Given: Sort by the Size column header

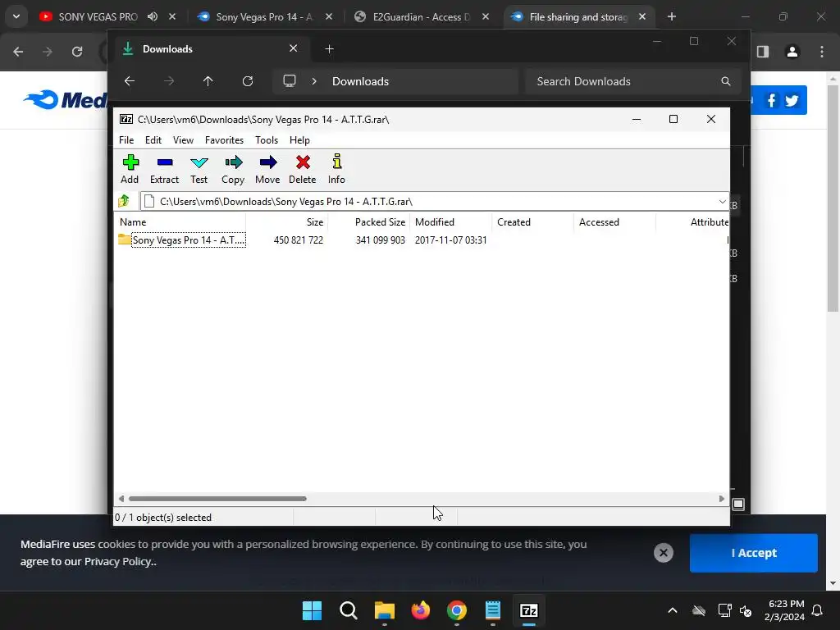Looking at the screenshot, I should [287, 221].
